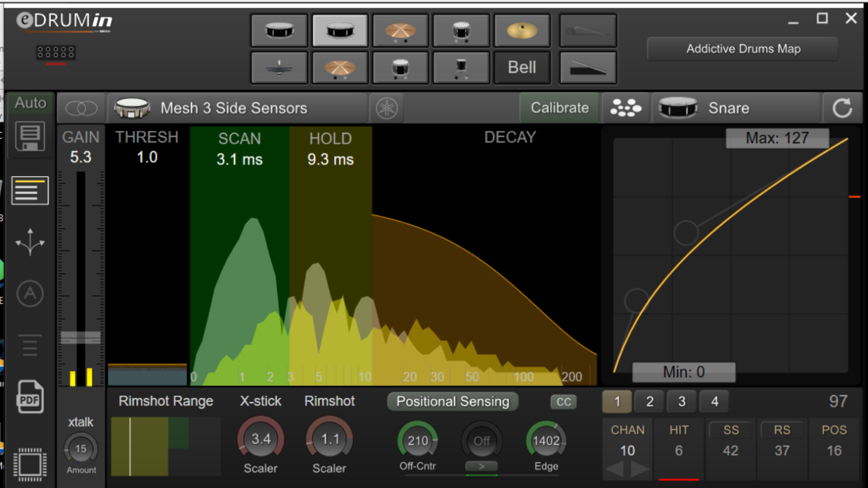
Task: Select the Bell input button
Action: pyautogui.click(x=522, y=68)
